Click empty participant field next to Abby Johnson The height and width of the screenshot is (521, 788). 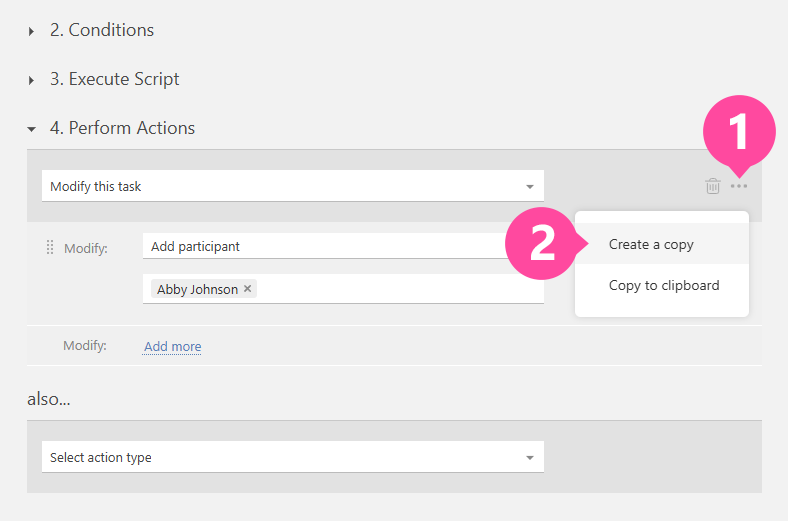coord(400,289)
